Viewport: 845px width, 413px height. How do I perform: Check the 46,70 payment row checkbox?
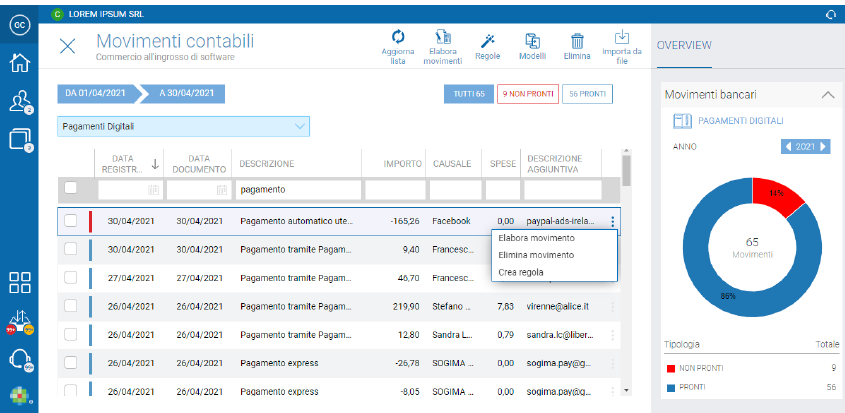(71, 278)
